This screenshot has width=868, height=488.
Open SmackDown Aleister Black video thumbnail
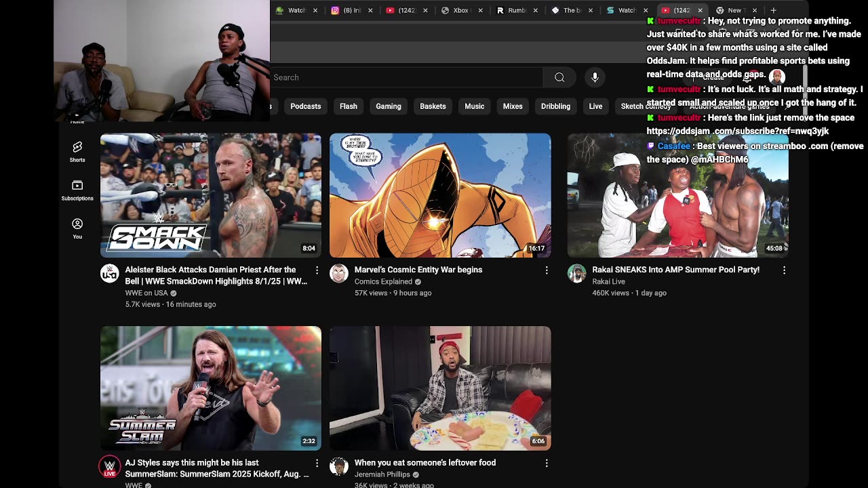coord(211,196)
